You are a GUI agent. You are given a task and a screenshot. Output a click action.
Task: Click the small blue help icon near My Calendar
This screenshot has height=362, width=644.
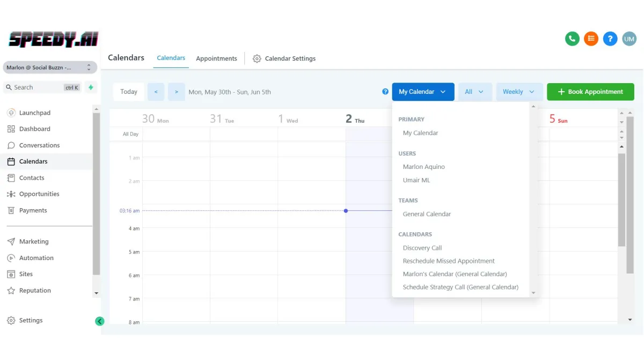[385, 92]
